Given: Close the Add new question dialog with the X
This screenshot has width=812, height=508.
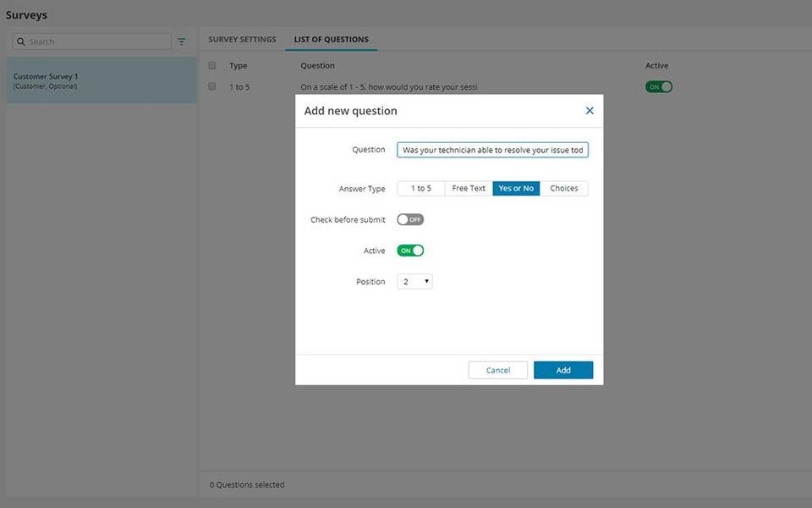Looking at the screenshot, I should (x=590, y=110).
